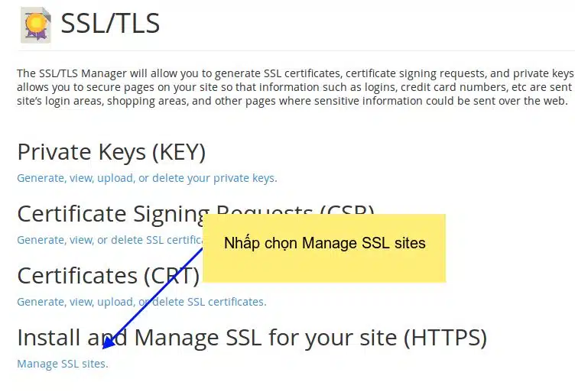The height and width of the screenshot is (392, 575).
Task: Click the (KEY) abbreviation in the heading
Action: pos(179,152)
